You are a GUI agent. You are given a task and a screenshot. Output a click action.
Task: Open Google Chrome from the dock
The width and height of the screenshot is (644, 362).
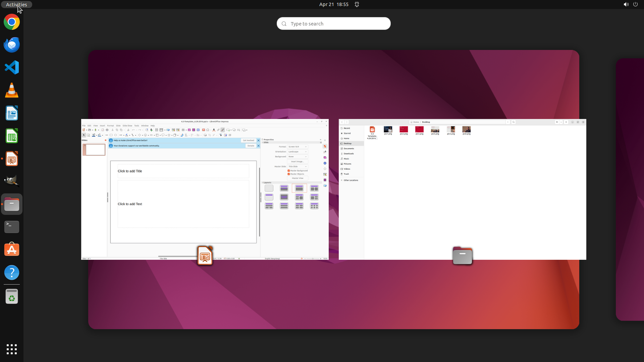tap(12, 22)
